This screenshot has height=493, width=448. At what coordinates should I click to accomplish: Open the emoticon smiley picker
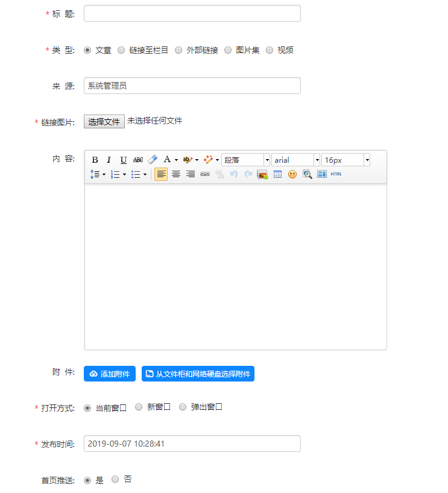(x=292, y=174)
